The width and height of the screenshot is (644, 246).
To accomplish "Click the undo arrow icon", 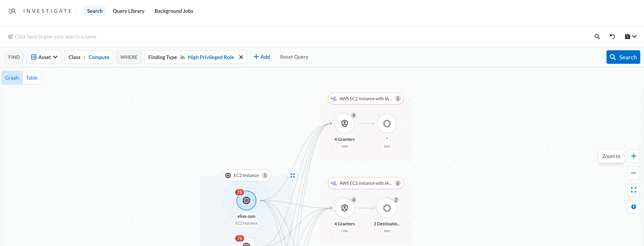I will (x=612, y=37).
